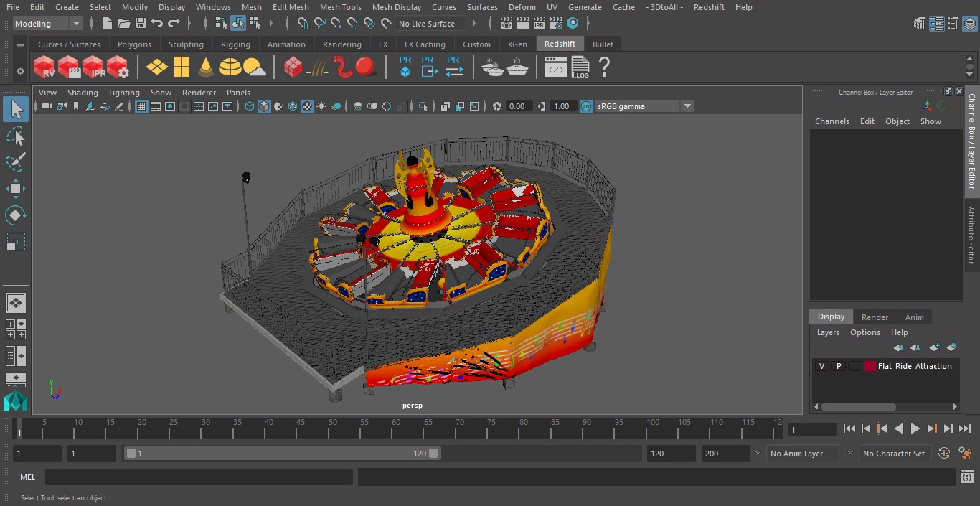This screenshot has width=980, height=506.
Task: Click the layer list horizontal scrollbar
Action: [858, 406]
